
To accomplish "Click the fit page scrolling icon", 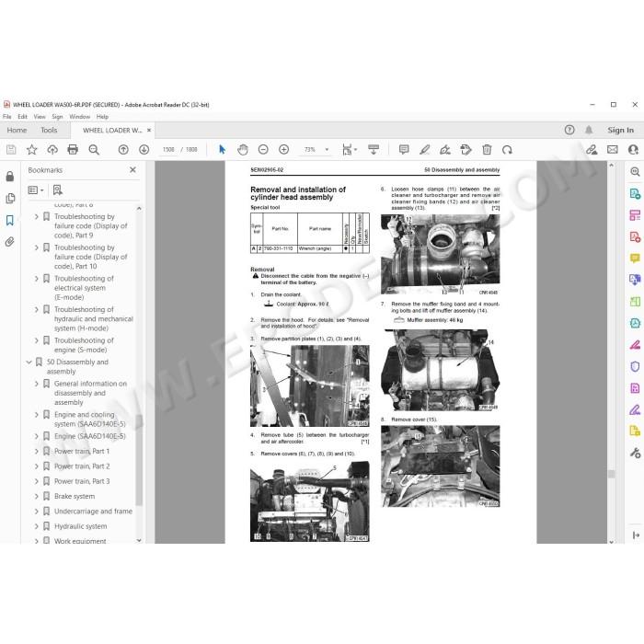I will coord(349,150).
